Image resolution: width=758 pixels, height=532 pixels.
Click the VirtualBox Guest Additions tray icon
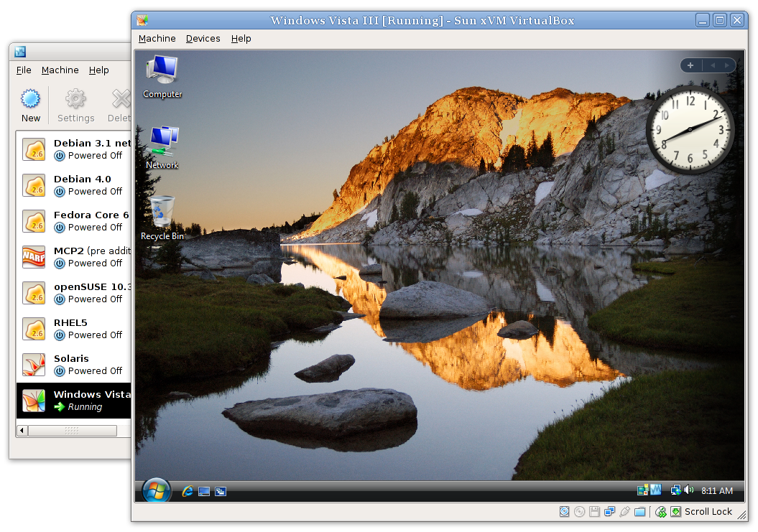[656, 490]
